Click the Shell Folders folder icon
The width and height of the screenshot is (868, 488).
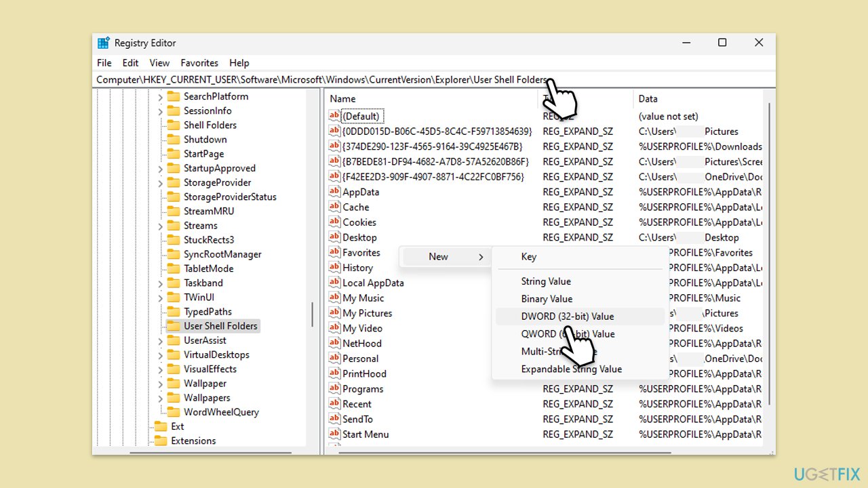(x=173, y=125)
